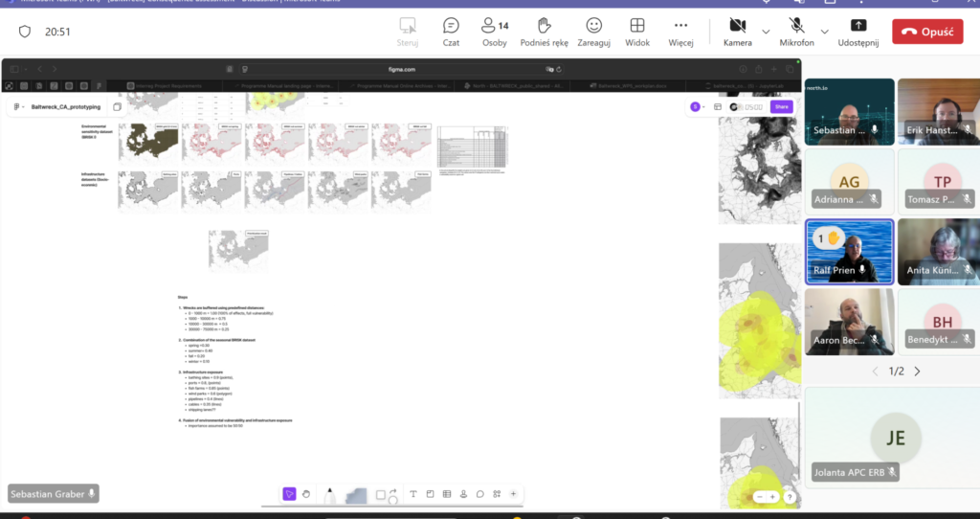Raise hand with Podnieś rękę
The height and width of the screenshot is (519, 980).
544,31
